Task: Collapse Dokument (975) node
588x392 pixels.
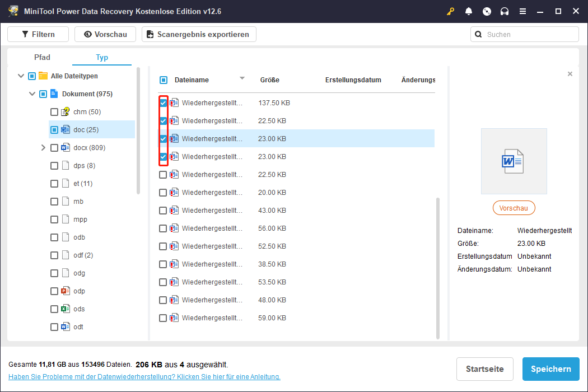Action: (32, 94)
